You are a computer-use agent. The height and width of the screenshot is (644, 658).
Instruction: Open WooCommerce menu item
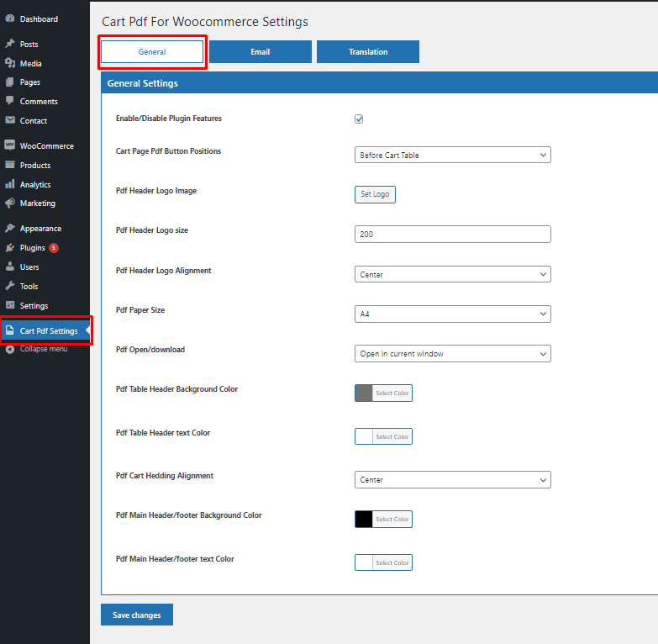(46, 145)
